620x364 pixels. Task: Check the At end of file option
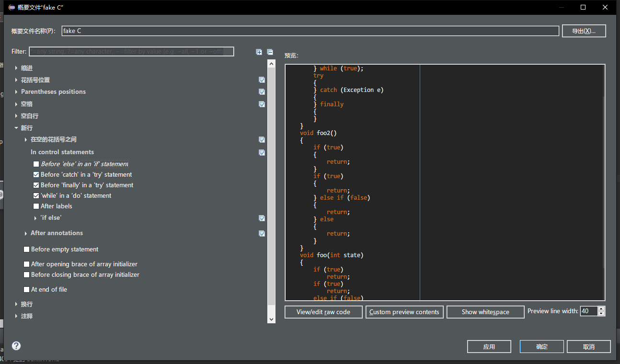click(x=27, y=290)
